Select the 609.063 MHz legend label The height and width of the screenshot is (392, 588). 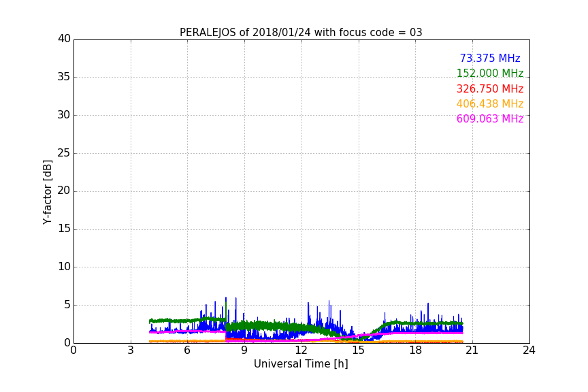coord(490,119)
